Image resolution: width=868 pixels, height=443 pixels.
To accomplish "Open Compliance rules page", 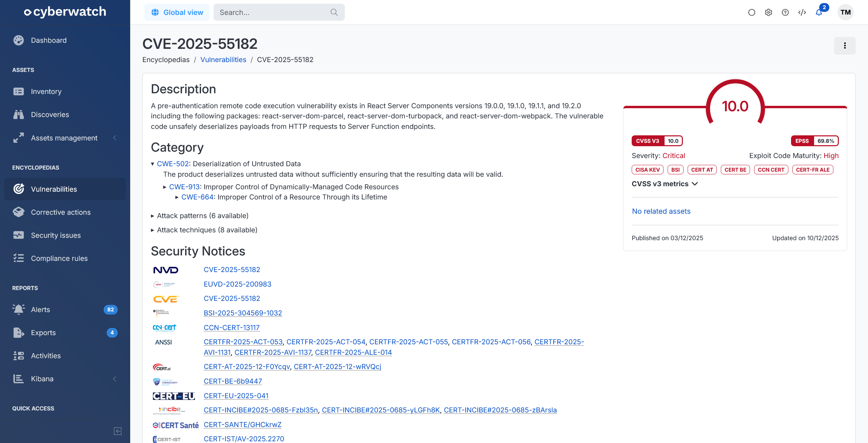I will pos(65,258).
